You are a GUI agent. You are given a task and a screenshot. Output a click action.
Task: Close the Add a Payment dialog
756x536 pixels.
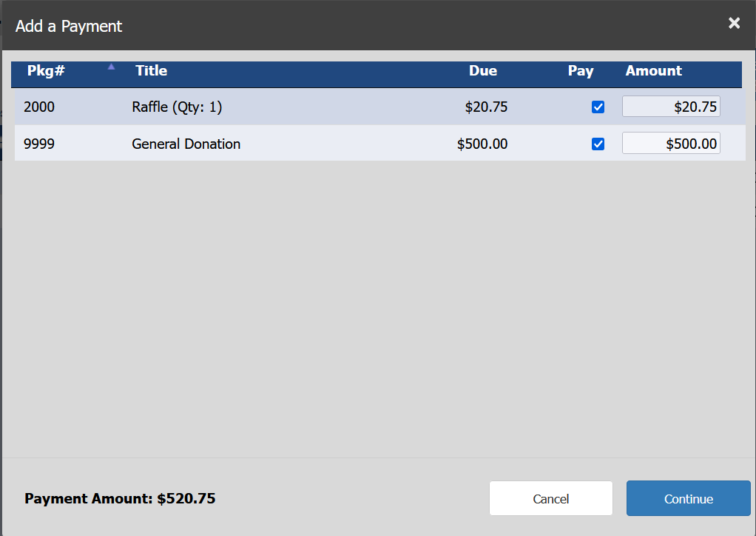click(734, 24)
